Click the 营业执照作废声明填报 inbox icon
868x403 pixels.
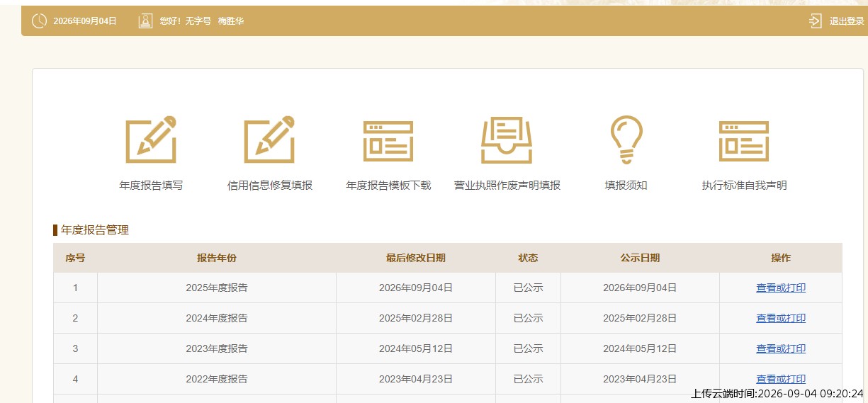(507, 140)
